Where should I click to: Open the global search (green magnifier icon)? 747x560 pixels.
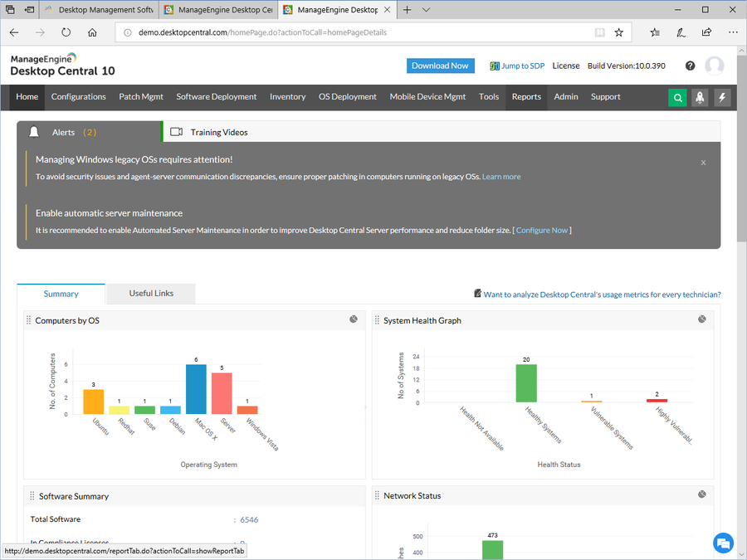pos(676,97)
